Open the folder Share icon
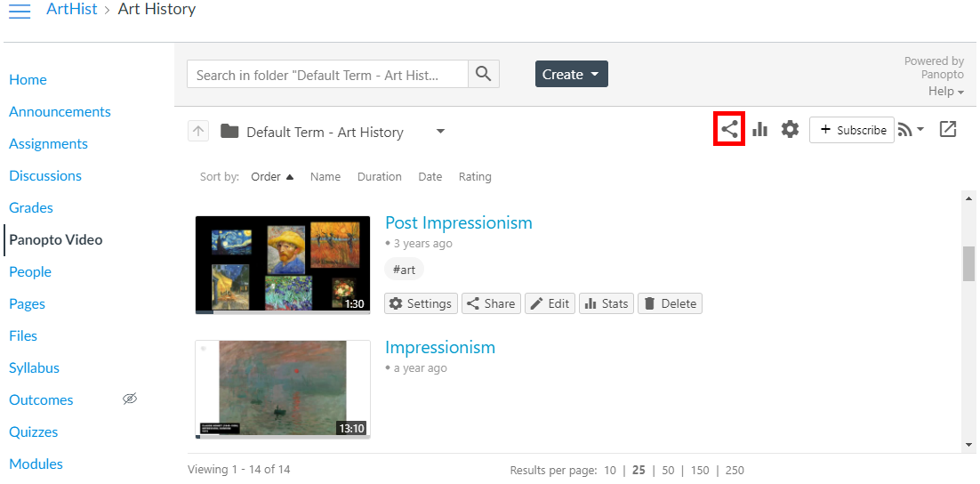Viewport: 980px width, 484px height. pos(728,129)
